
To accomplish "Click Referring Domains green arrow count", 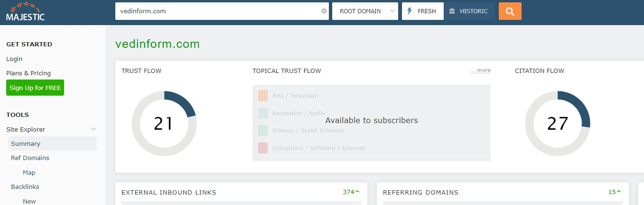I will click(x=615, y=192).
